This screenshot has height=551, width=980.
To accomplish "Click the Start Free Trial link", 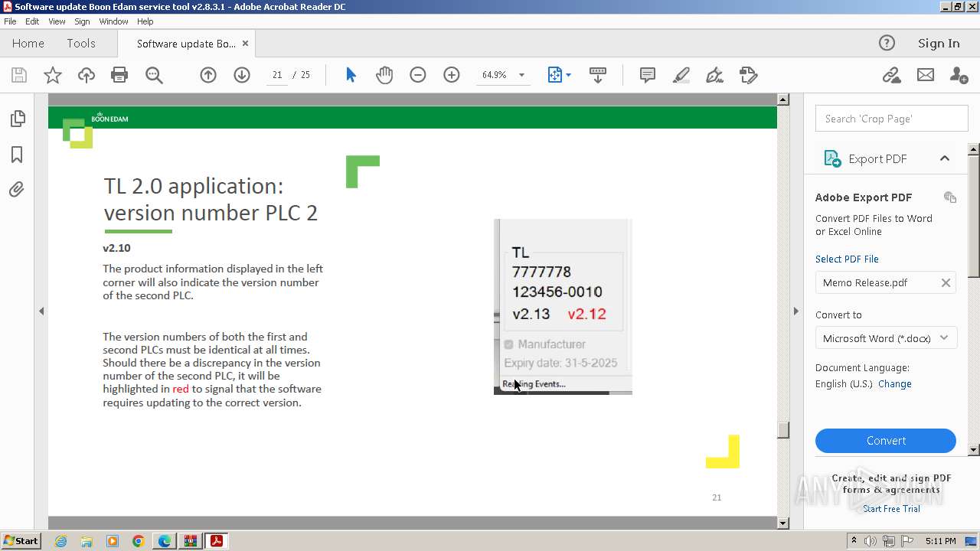I will click(x=891, y=509).
